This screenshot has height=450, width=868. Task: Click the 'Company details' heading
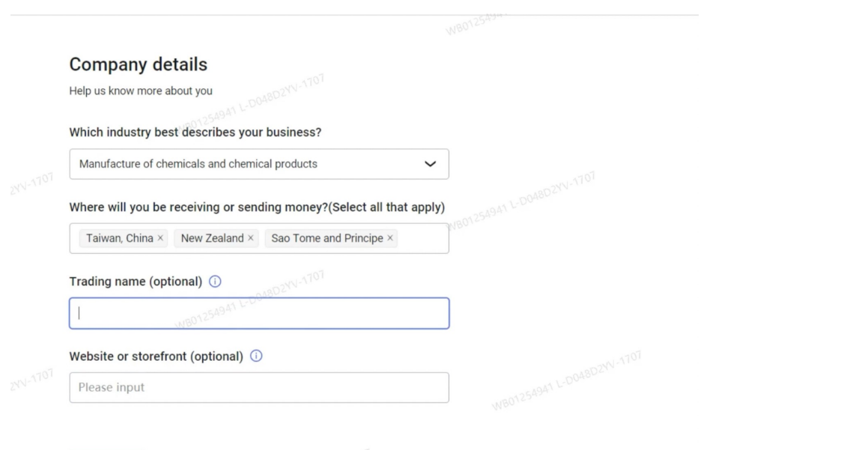[x=139, y=64]
